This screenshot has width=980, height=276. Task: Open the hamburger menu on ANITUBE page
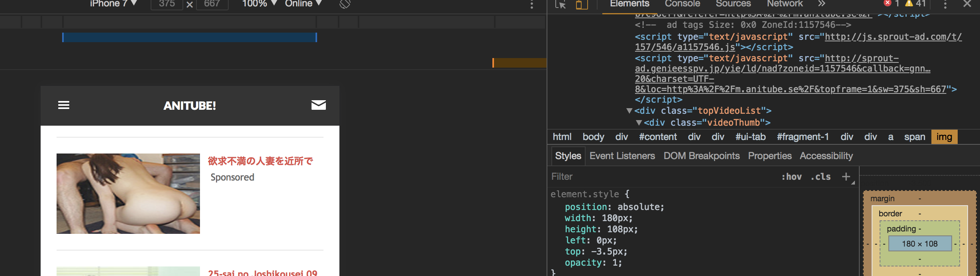64,105
